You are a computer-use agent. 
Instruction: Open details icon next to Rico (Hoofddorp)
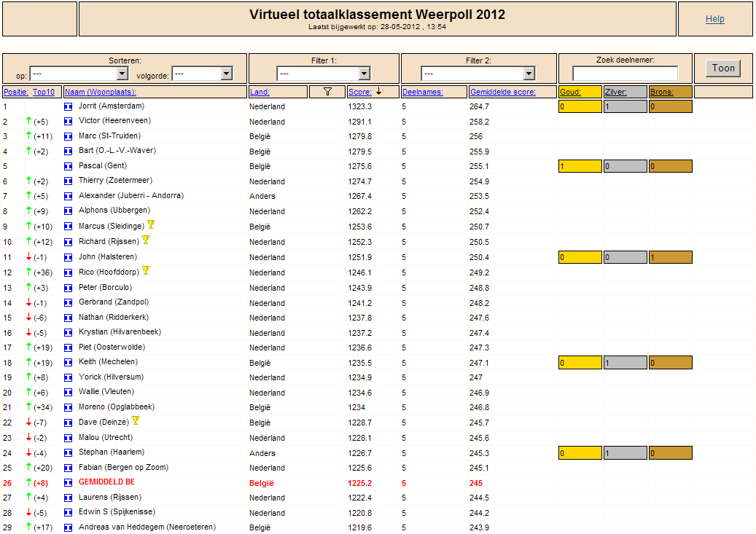tap(68, 272)
